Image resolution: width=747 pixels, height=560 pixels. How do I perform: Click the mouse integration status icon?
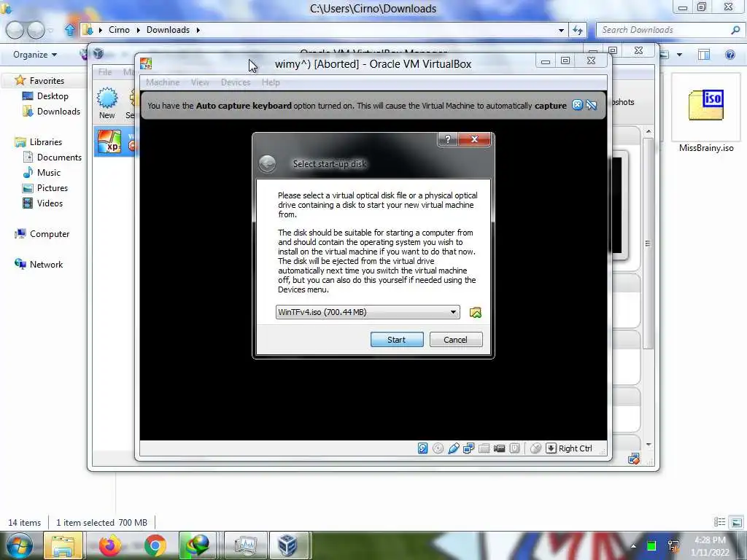535,448
